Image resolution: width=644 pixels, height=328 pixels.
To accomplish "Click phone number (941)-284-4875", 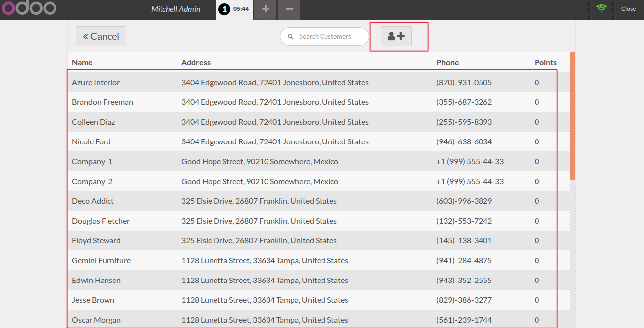I will tap(464, 260).
